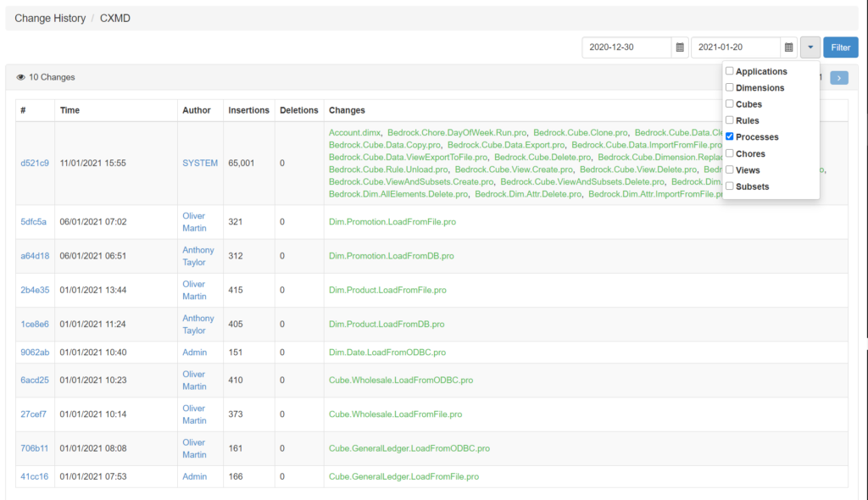The image size is (868, 500).
Task: Click in the 2021-01-20 end date field
Action: [736, 47]
